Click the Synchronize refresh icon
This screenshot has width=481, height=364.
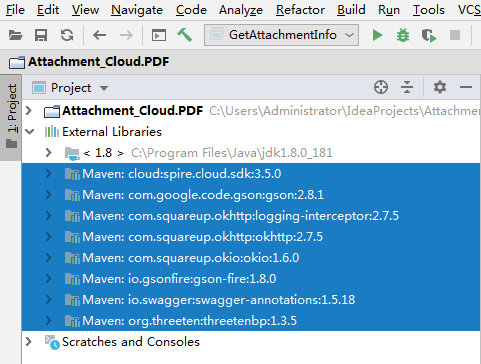[x=67, y=35]
